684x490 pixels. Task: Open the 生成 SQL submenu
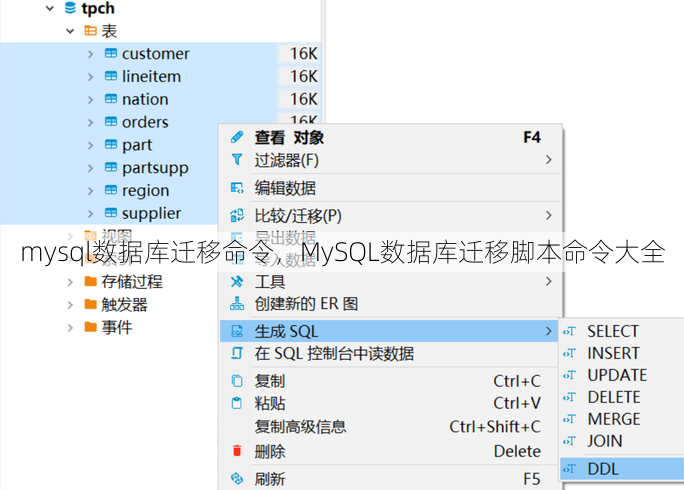pyautogui.click(x=390, y=331)
